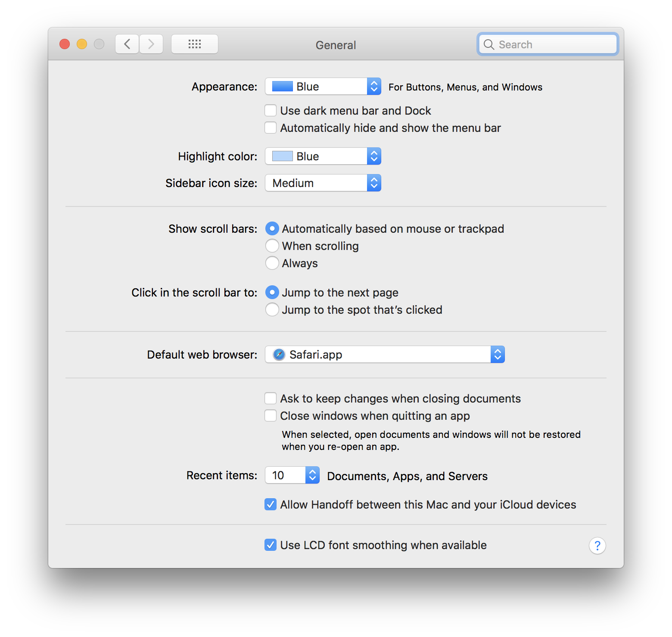Viewport: 672px width, 637px height.
Task: Click the magnifying glass search icon
Action: (489, 44)
